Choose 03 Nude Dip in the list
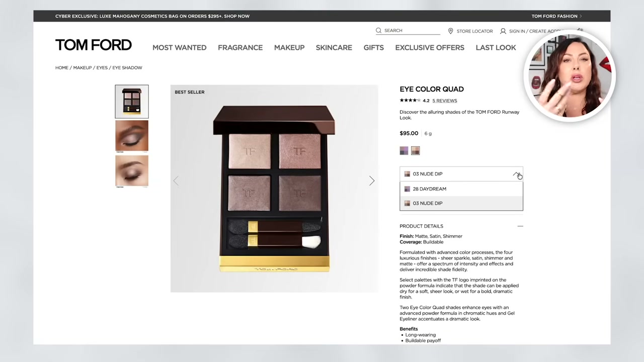Image resolution: width=644 pixels, height=362 pixels. [x=461, y=203]
